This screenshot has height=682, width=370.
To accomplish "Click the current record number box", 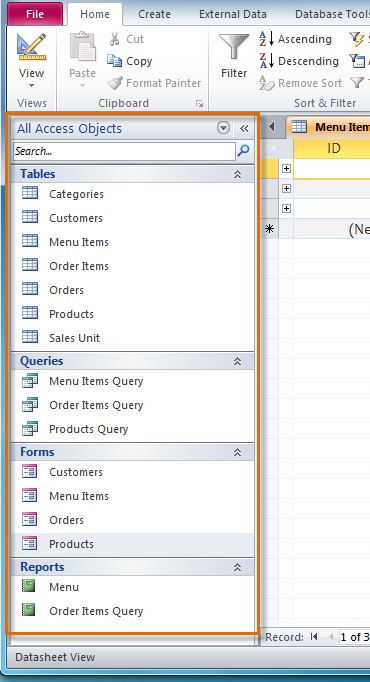I will tap(354, 637).
